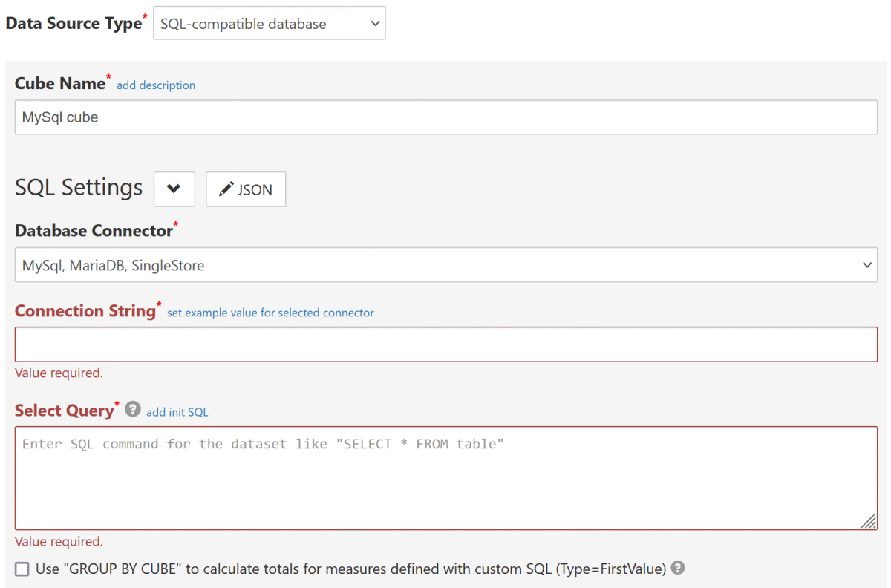891x588 pixels.
Task: Click inside the Select Query text area
Action: tap(446, 478)
